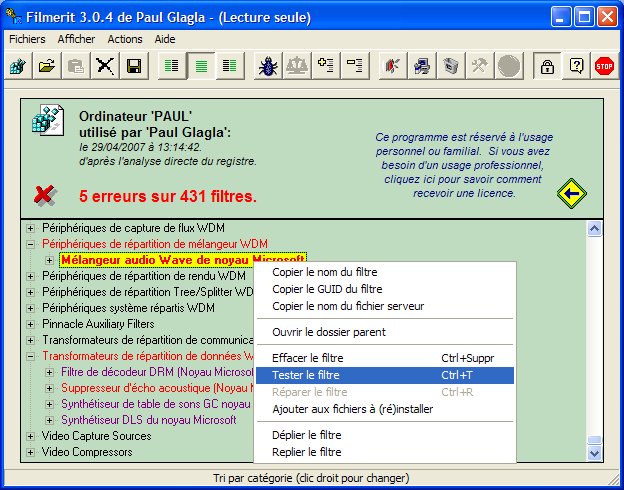Click the balance scales toolbar icon
The image size is (624, 490).
(x=297, y=66)
